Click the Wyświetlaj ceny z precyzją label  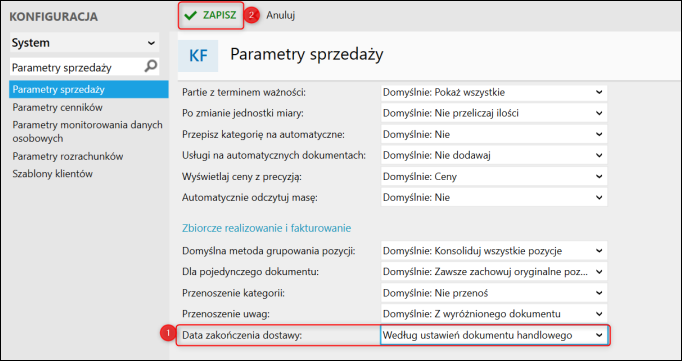242,177
